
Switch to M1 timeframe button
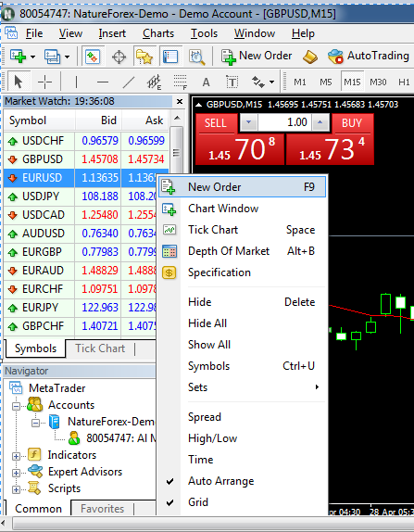pyautogui.click(x=300, y=82)
